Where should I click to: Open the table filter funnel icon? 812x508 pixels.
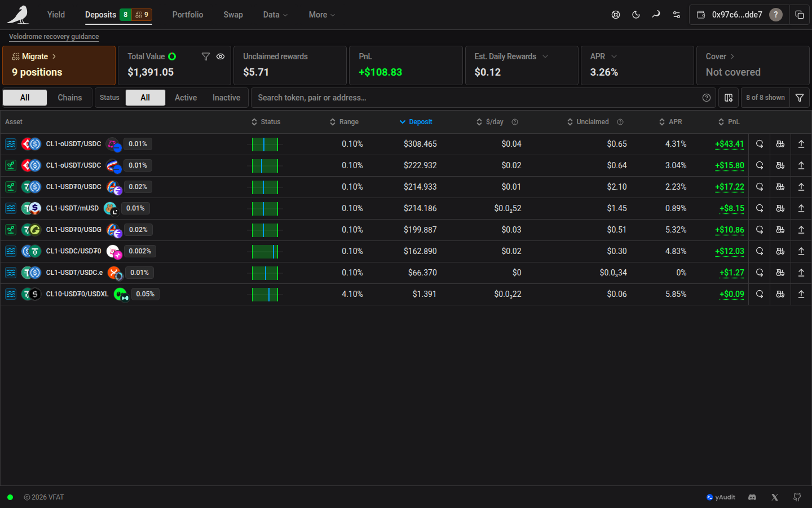click(800, 98)
